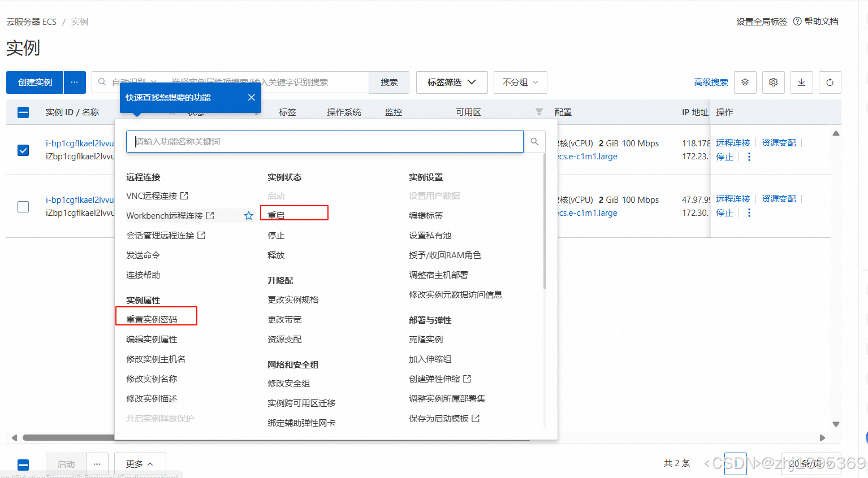The height and width of the screenshot is (478, 868).
Task: Close the quick find feature tooltip
Action: (252, 98)
